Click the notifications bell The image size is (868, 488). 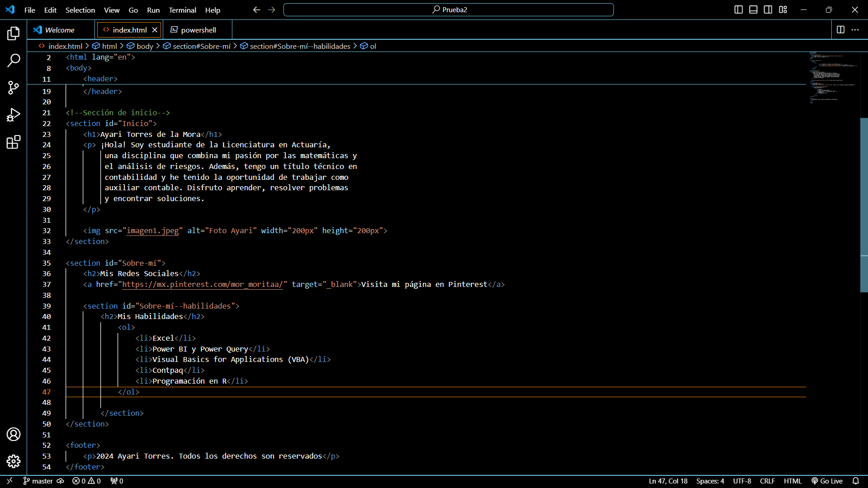(857, 481)
